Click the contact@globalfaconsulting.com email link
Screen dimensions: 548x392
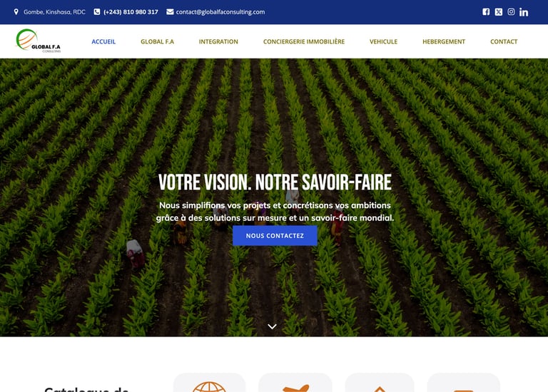[x=220, y=12]
